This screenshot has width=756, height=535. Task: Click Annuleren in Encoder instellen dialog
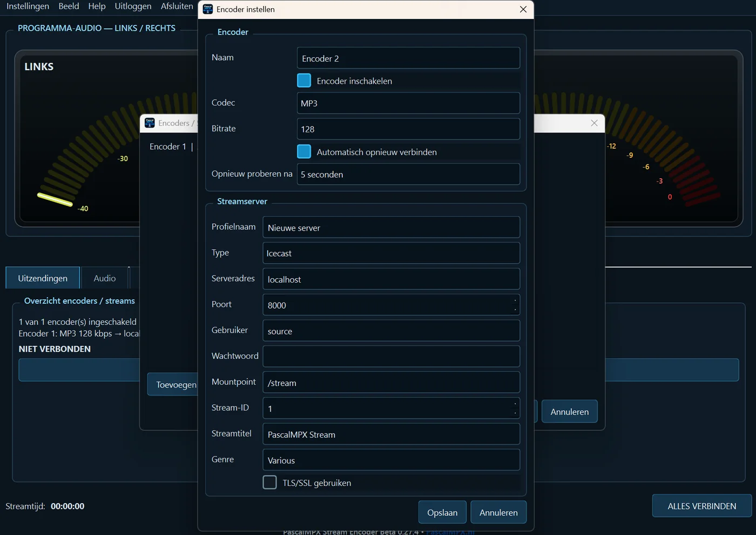498,512
